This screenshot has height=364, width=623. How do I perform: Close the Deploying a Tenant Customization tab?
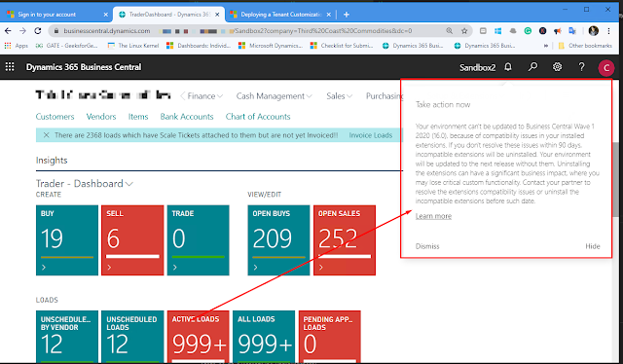329,15
